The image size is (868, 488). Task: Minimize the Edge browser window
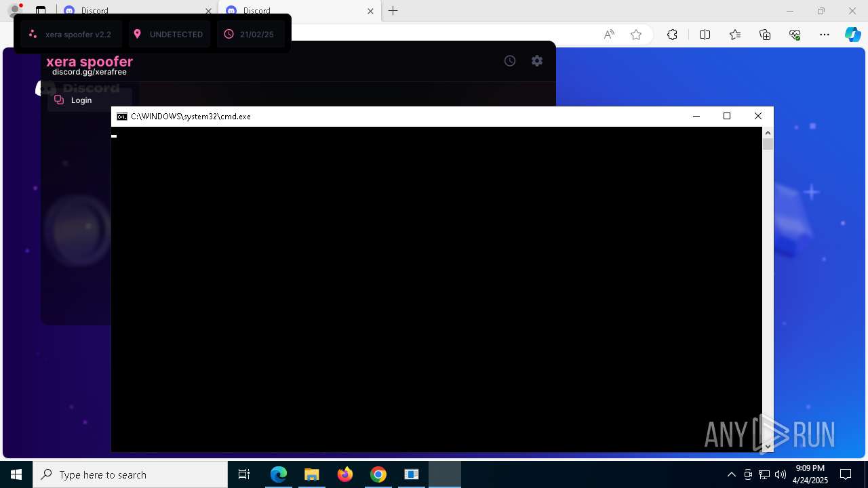789,11
